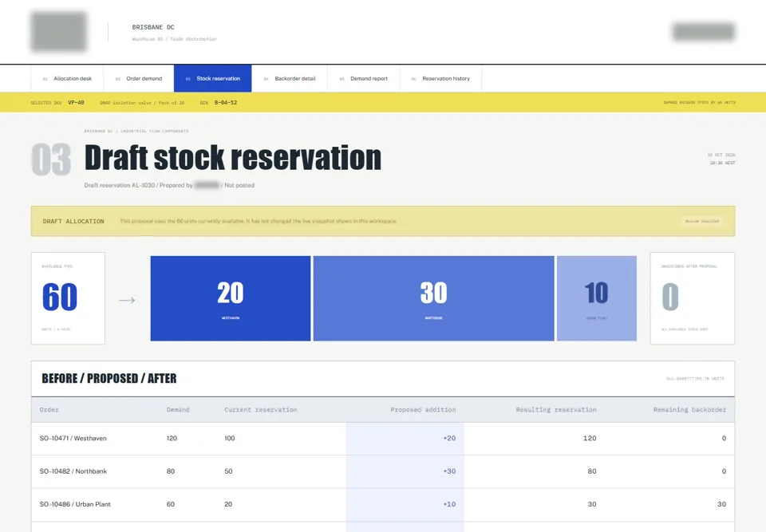This screenshot has height=532, width=766.
Task: Click the bin code B-04-12
Action: click(226, 103)
